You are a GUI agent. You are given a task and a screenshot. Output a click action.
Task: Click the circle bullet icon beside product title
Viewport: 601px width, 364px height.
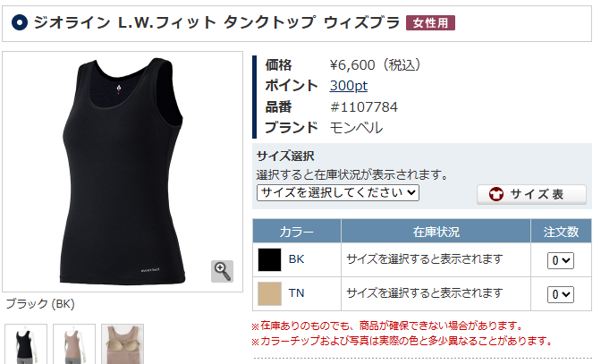click(20, 22)
